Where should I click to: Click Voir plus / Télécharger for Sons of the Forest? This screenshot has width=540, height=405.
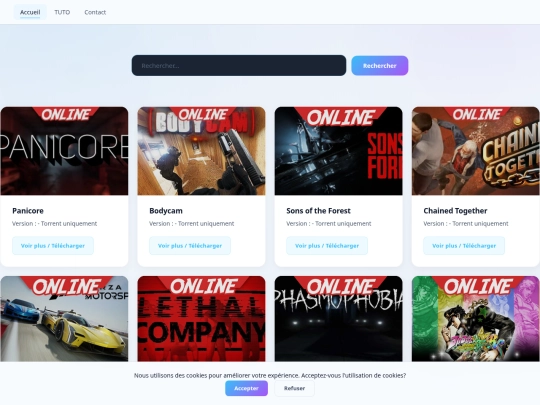(x=327, y=246)
